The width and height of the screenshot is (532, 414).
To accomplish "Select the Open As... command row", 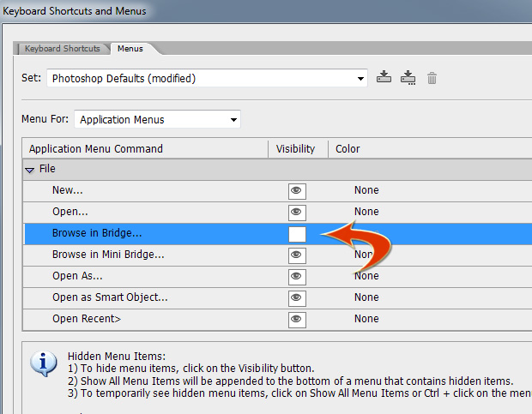I will (277, 277).
